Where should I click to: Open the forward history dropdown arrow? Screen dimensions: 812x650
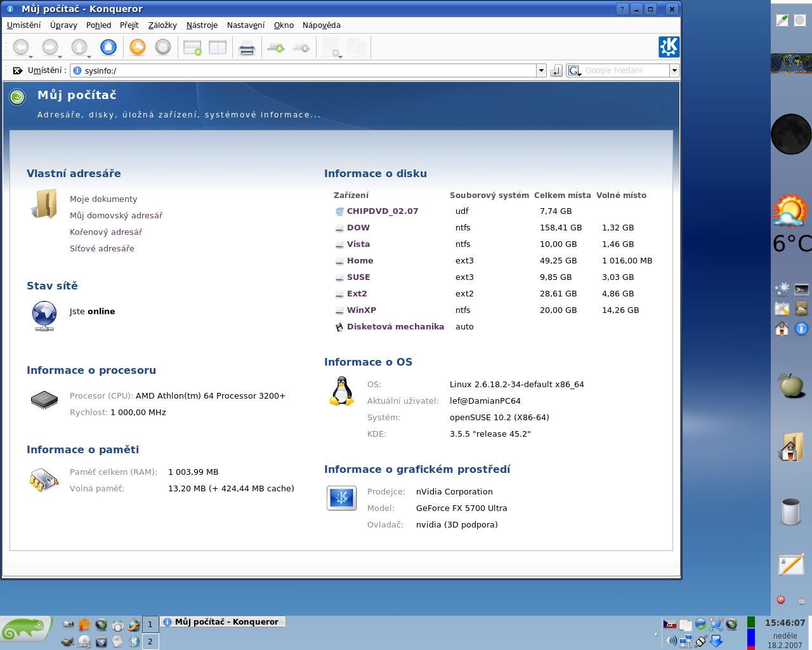(60, 56)
